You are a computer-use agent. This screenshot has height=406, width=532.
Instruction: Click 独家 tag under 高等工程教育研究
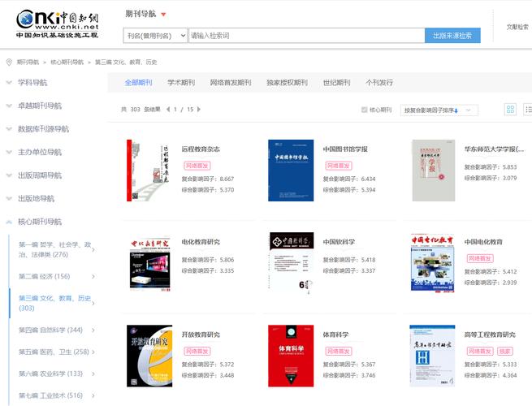click(505, 351)
